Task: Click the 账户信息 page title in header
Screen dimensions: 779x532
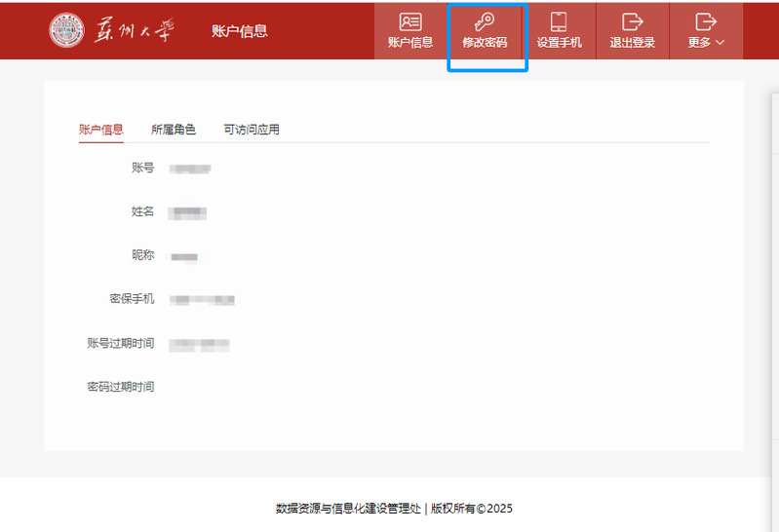Action: [239, 30]
